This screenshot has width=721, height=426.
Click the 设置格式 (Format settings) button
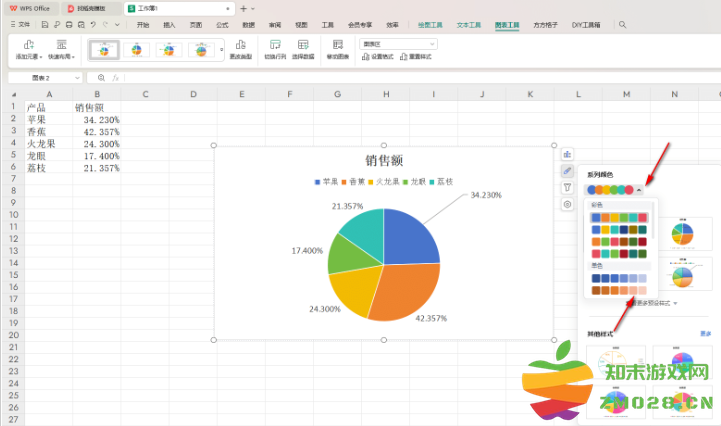[x=380, y=57]
